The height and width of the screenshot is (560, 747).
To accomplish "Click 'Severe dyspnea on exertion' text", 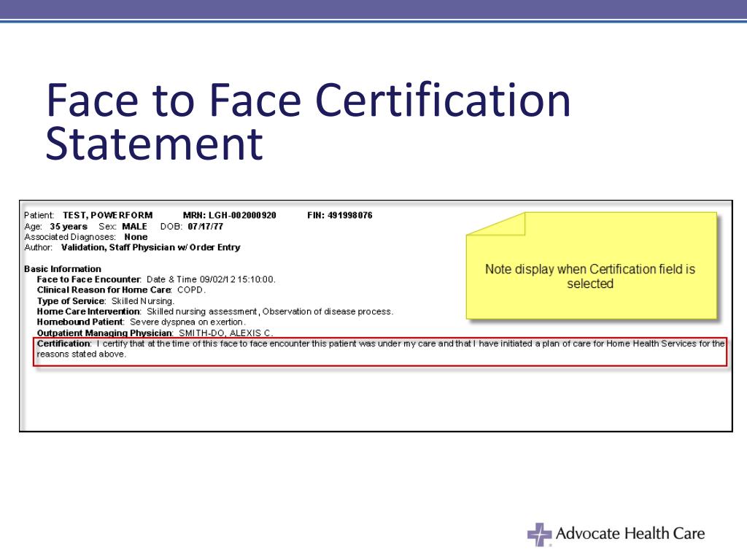I will pyautogui.click(x=186, y=322).
